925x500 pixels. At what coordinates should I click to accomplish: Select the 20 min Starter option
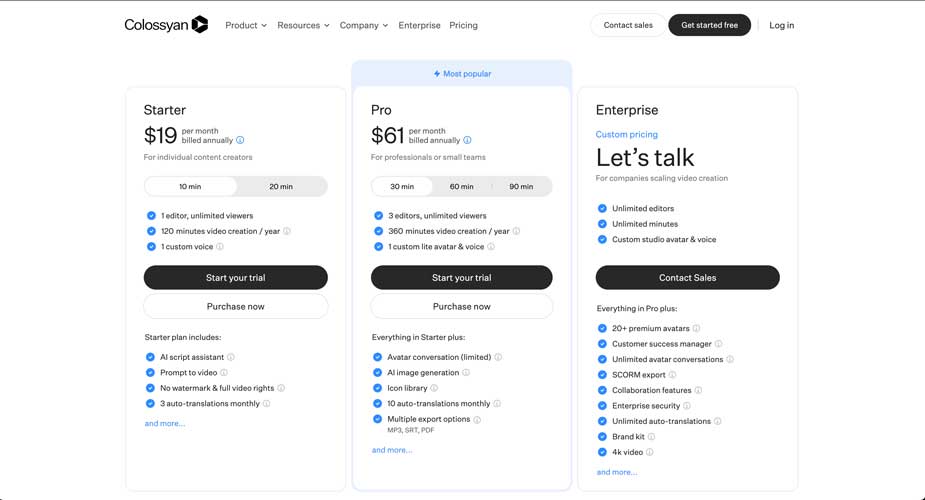point(281,186)
